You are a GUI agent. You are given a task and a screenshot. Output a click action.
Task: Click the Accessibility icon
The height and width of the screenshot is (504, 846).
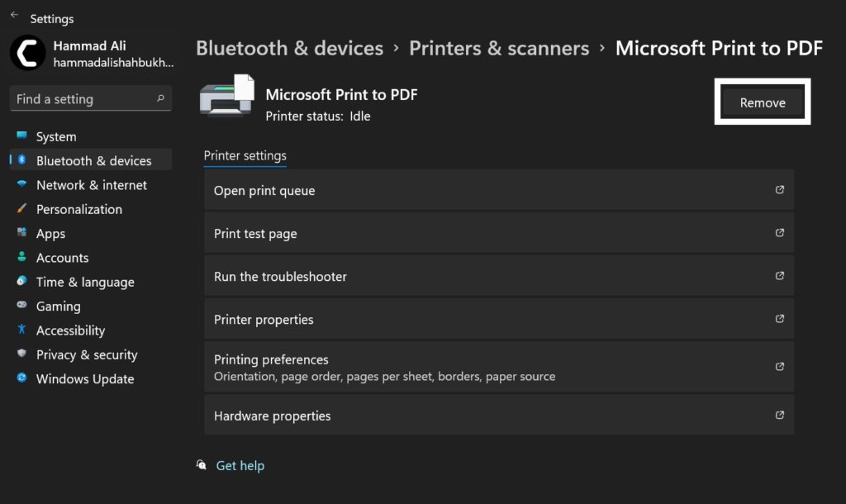[x=21, y=330]
